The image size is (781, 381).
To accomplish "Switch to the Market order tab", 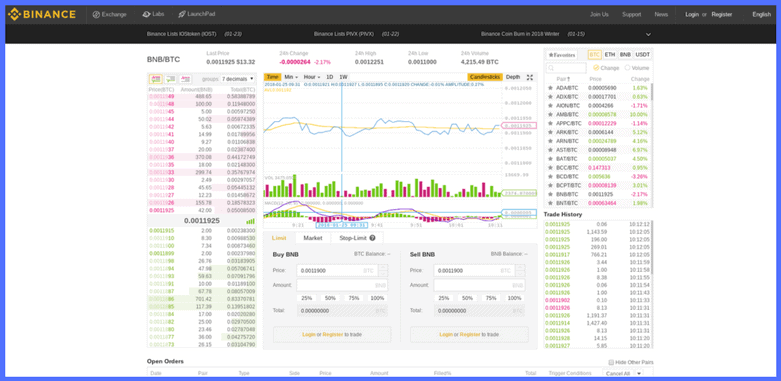I will point(313,238).
